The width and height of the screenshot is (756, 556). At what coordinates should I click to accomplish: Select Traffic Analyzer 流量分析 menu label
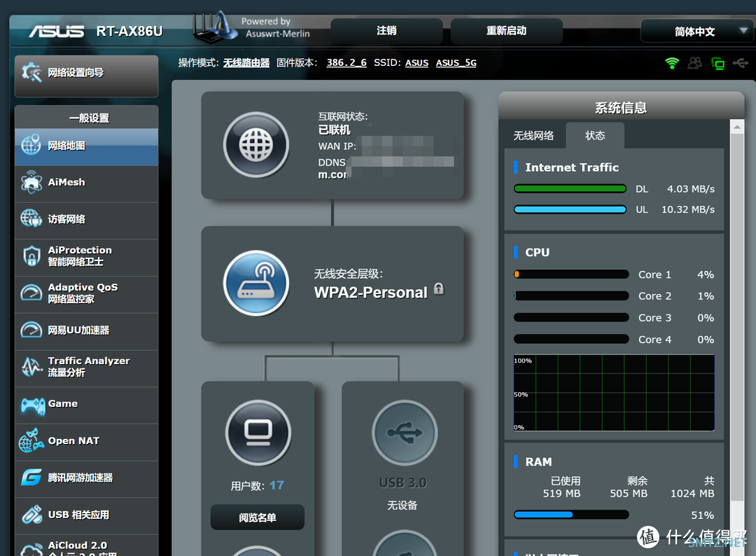(x=89, y=366)
